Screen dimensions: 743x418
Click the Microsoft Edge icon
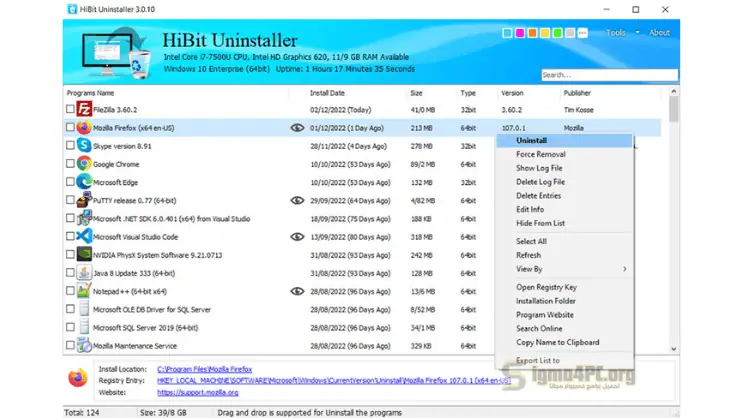(84, 182)
